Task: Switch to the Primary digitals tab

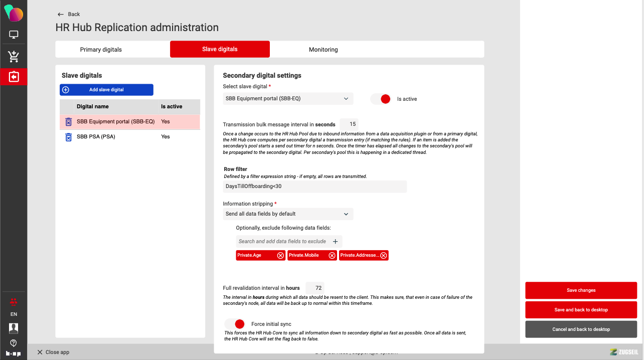Action: 101,50
